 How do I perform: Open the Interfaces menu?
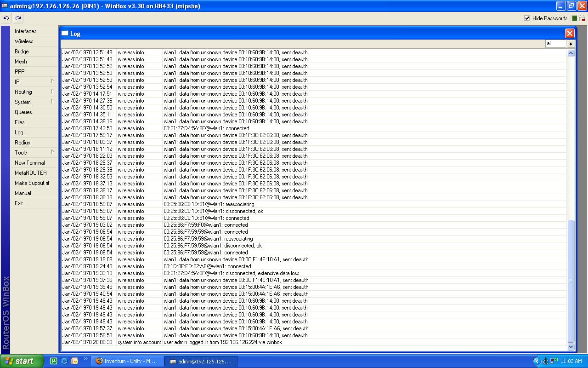tap(34, 31)
